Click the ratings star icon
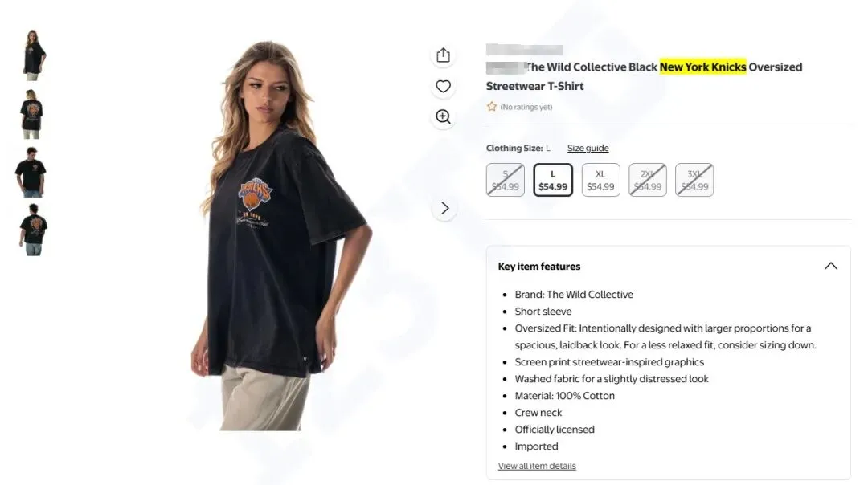868x485 pixels. click(492, 107)
